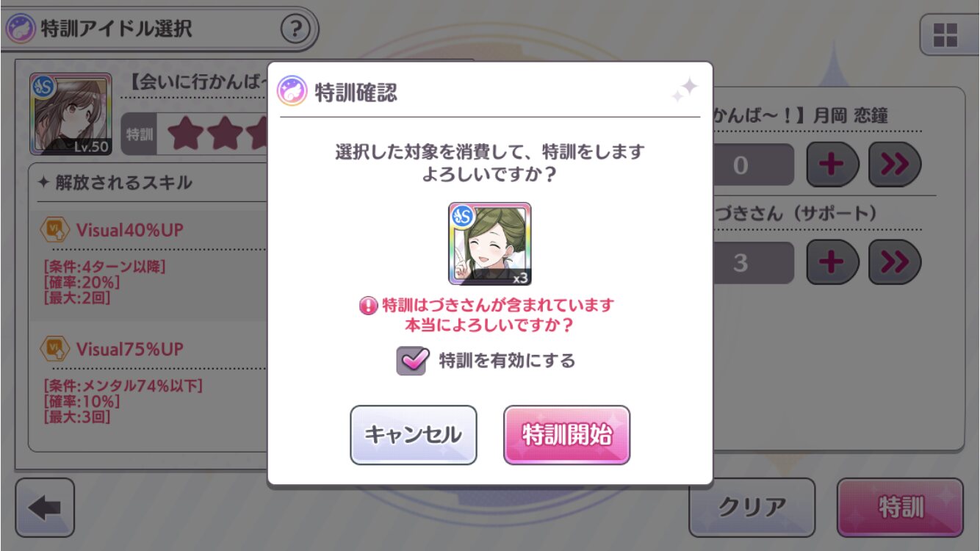Select the Lv.50 idol card thumbnail
Image resolution: width=980 pixels, height=551 pixels.
[71, 115]
